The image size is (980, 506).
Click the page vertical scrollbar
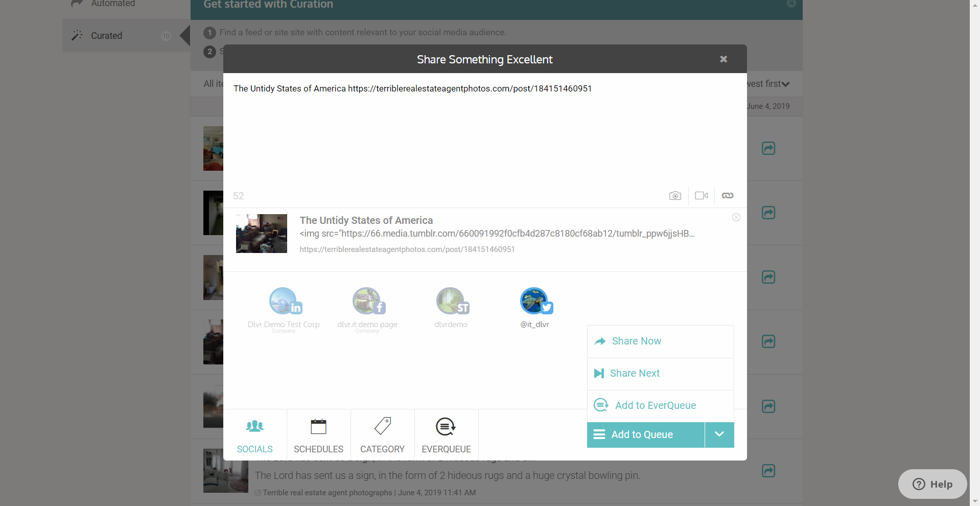975,253
